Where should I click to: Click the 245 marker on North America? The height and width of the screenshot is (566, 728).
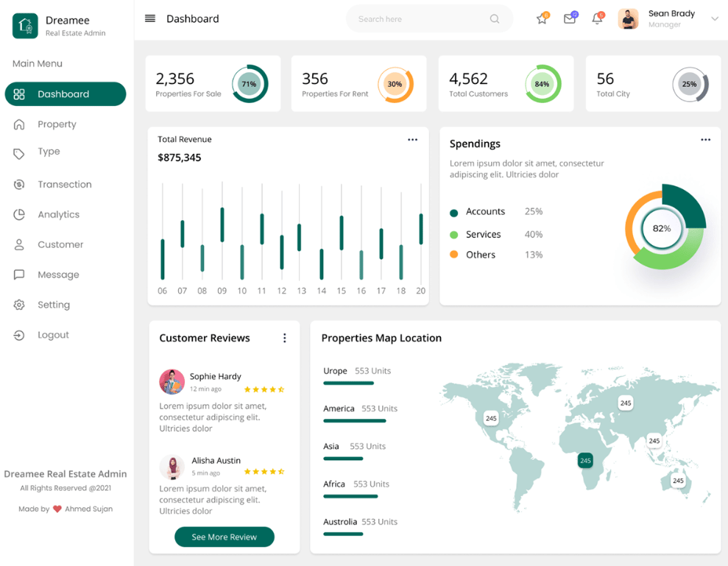point(491,419)
